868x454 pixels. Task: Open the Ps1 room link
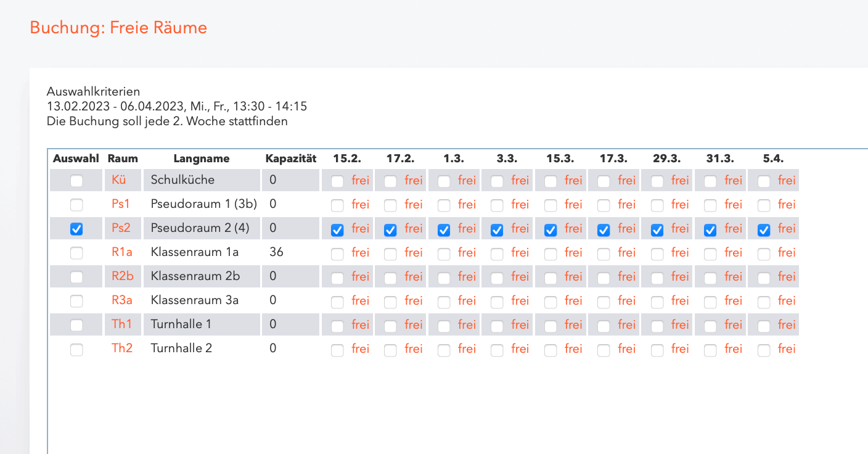click(x=121, y=204)
